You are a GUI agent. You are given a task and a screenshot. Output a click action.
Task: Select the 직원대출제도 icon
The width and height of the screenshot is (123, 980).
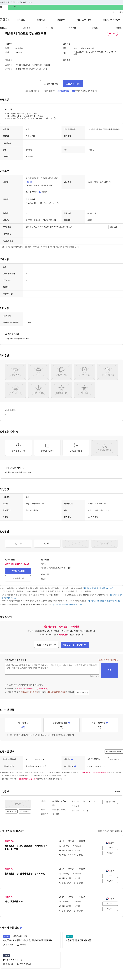(x=38, y=390)
